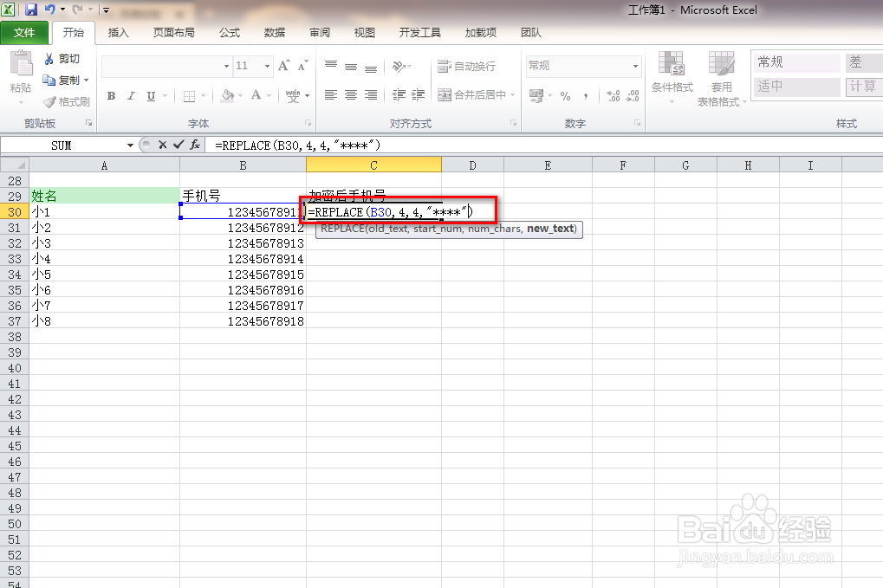The height and width of the screenshot is (588, 883).
Task: Click the Comma Style icon
Action: (587, 96)
